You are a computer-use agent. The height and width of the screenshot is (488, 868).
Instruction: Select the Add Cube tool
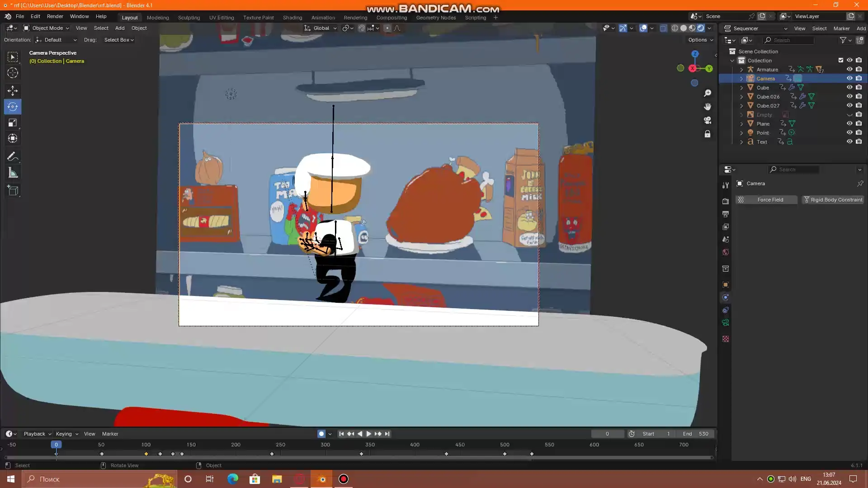13,190
